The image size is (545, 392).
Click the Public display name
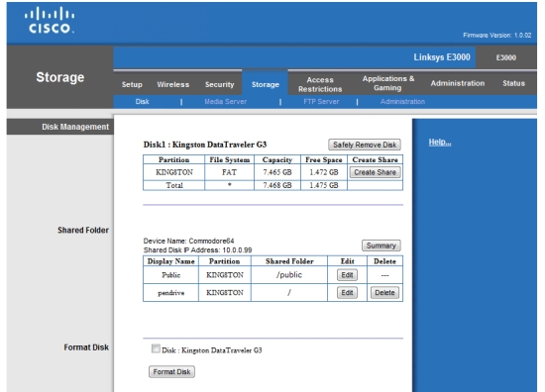point(171,275)
